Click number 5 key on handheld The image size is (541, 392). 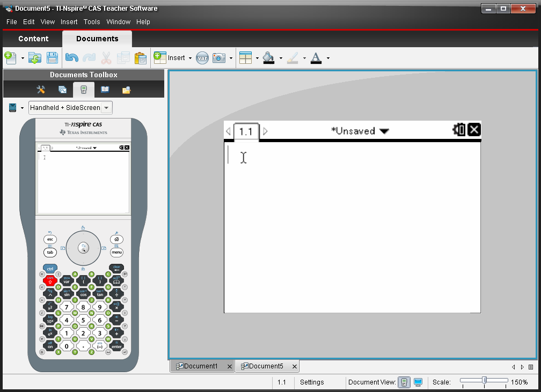pyautogui.click(x=83, y=320)
